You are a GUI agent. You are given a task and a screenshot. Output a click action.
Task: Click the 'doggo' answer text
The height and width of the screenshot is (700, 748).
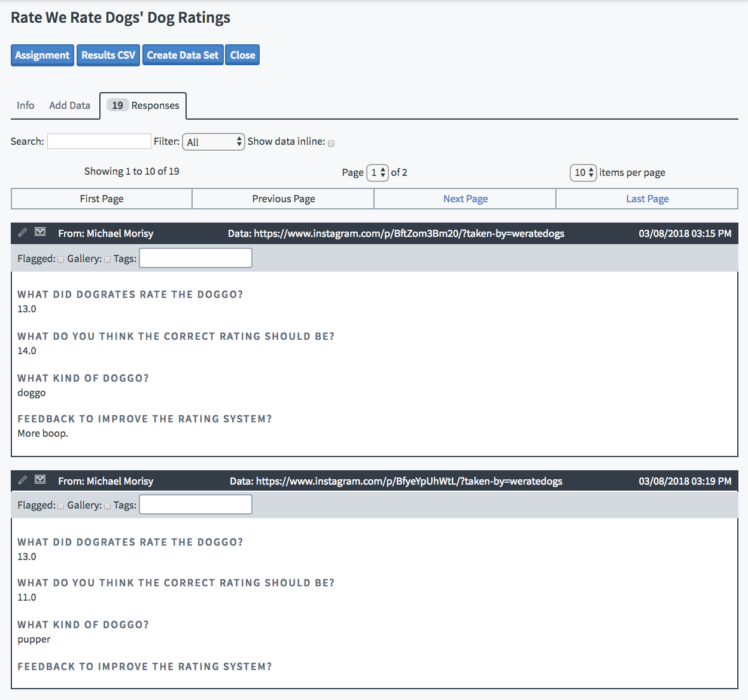32,393
